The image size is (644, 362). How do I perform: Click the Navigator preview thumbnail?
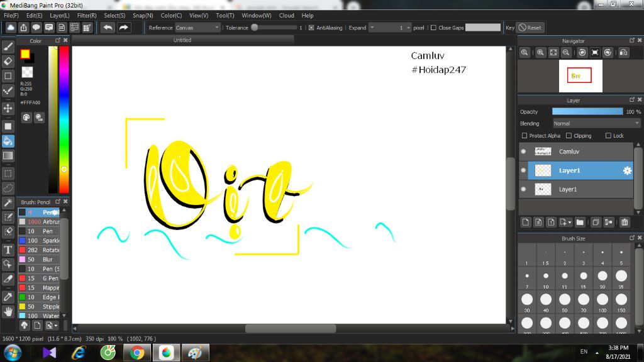(x=580, y=76)
